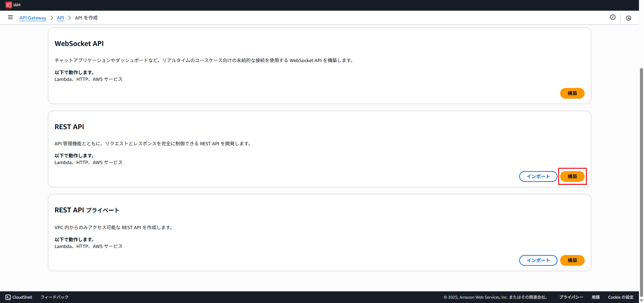This screenshot has height=303, width=644.
Task: Select the REST API プライベート heading
Action: (x=87, y=210)
